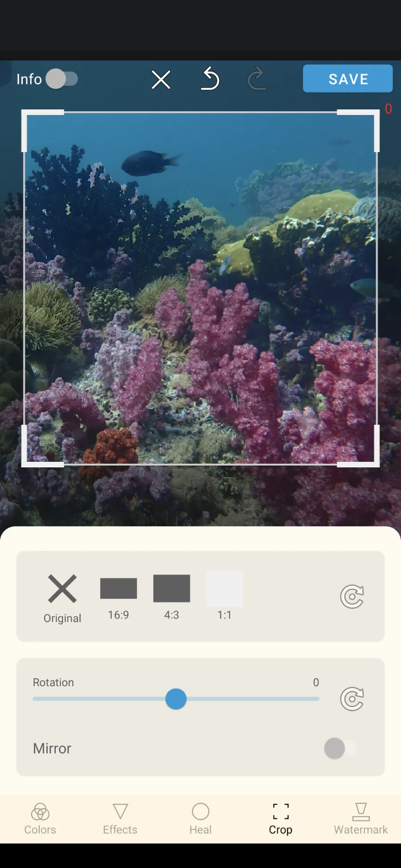Image resolution: width=401 pixels, height=868 pixels.
Task: Click the Rotation value 0
Action: coord(316,682)
